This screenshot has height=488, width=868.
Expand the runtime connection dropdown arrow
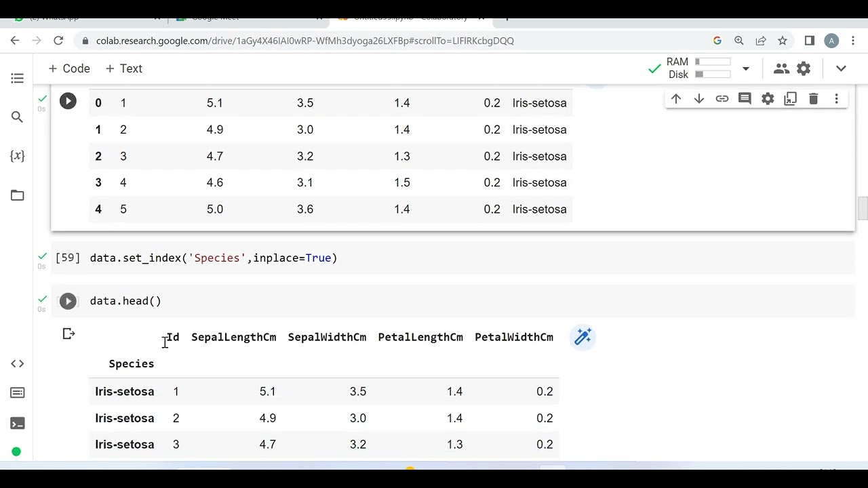click(746, 68)
